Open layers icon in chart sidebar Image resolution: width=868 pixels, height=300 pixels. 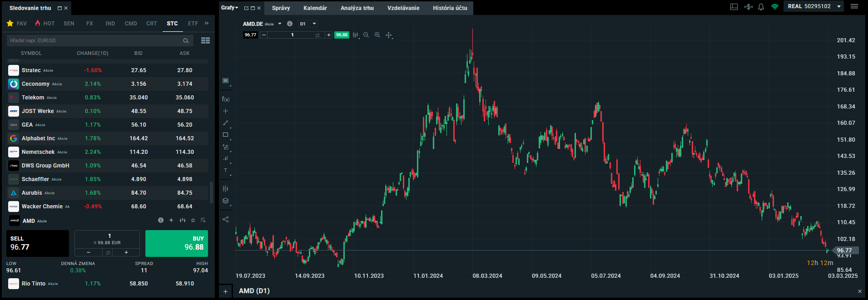coord(226,201)
